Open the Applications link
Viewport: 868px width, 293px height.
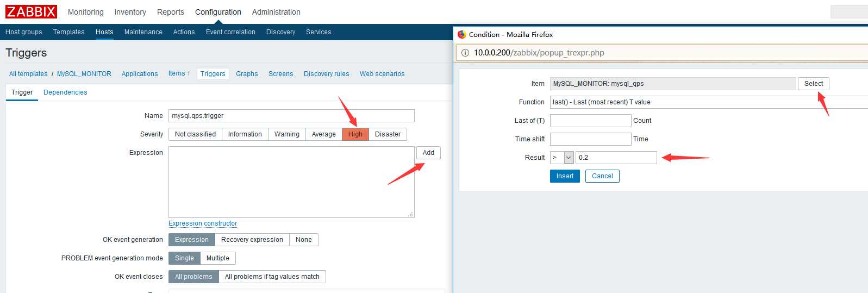pos(140,74)
